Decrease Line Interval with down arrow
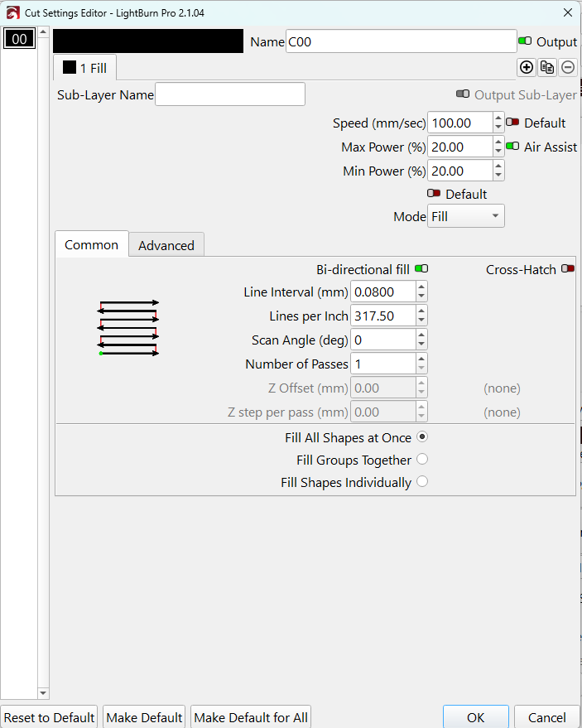 [x=421, y=297]
